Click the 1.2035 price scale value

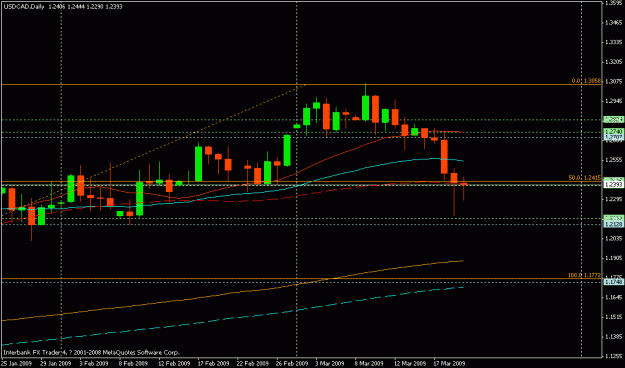click(x=614, y=238)
